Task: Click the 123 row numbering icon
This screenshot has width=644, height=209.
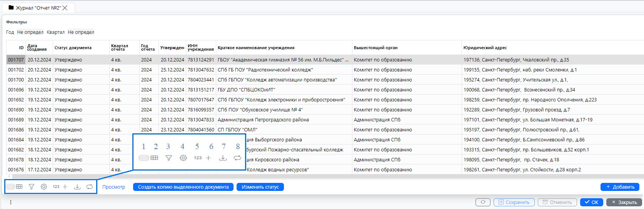Action: (x=56, y=187)
